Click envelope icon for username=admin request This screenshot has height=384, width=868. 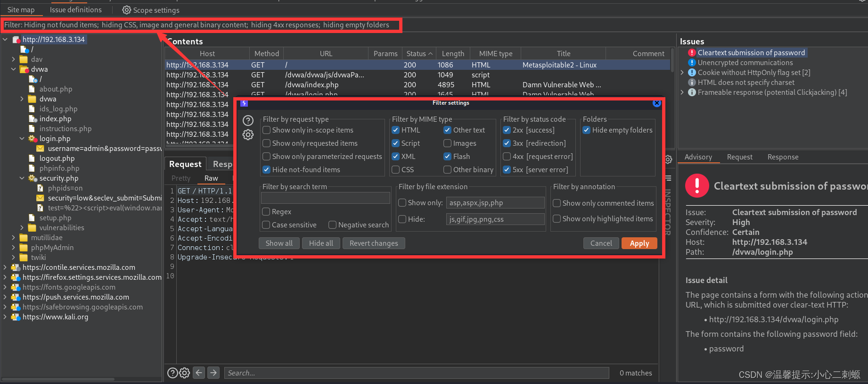point(41,149)
